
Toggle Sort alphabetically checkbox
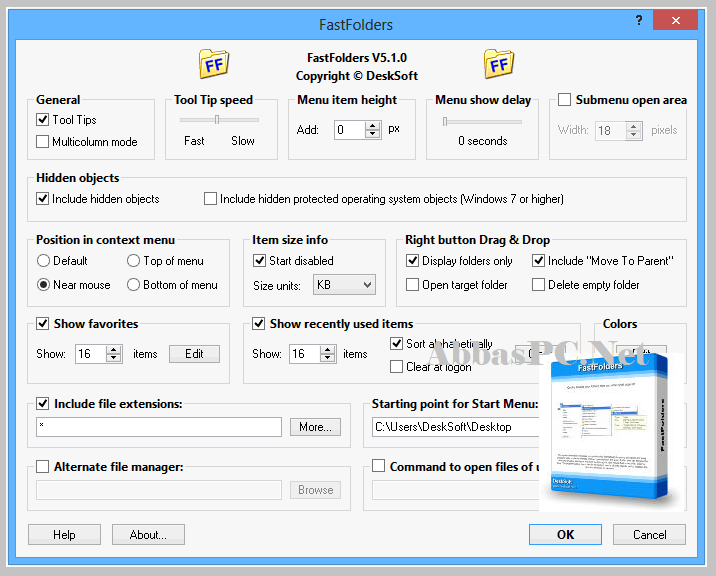coord(396,343)
